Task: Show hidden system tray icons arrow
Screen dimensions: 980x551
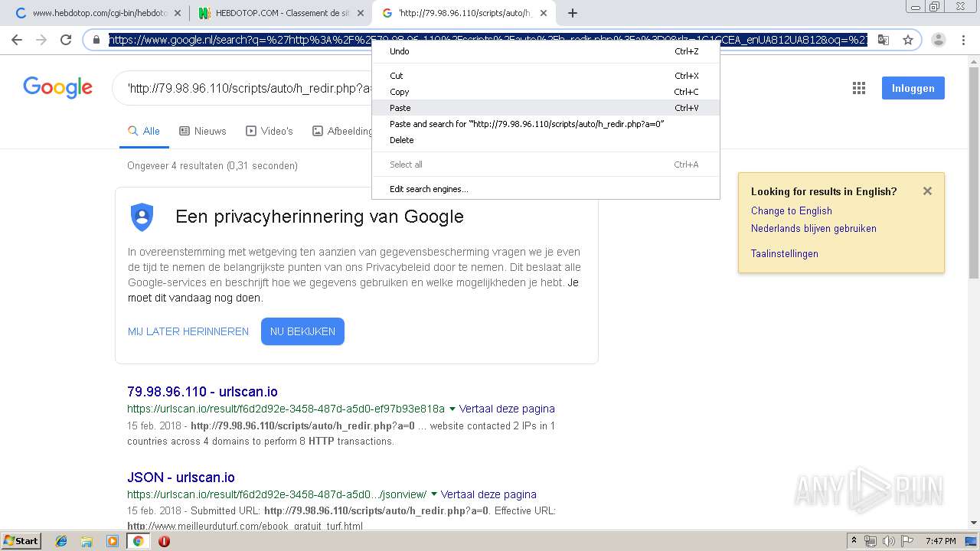Action: [854, 541]
